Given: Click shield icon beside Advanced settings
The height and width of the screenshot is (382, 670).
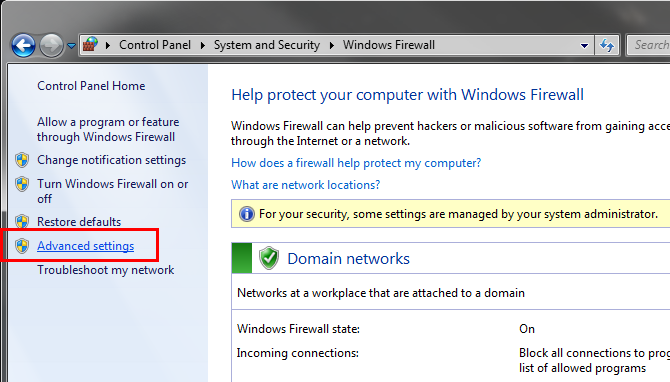Looking at the screenshot, I should point(22,246).
